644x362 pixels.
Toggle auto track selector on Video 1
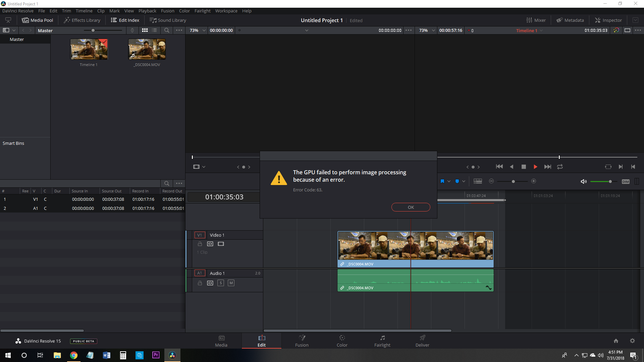tap(210, 244)
